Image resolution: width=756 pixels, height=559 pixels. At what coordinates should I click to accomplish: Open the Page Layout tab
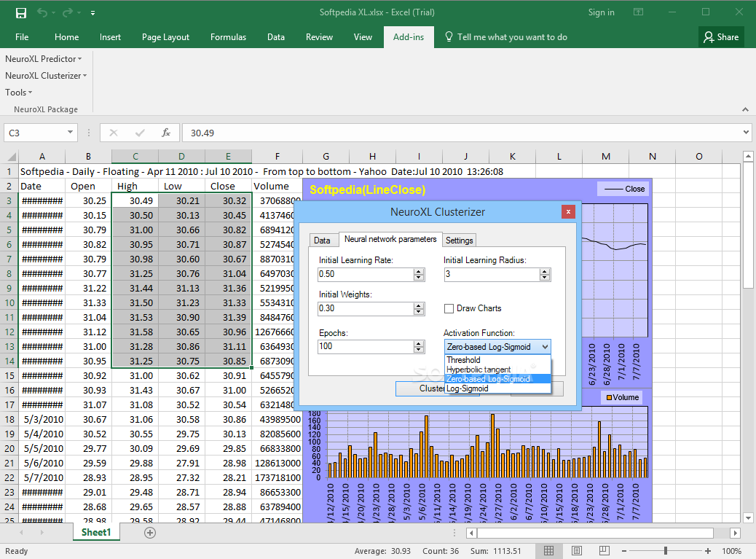pos(165,37)
